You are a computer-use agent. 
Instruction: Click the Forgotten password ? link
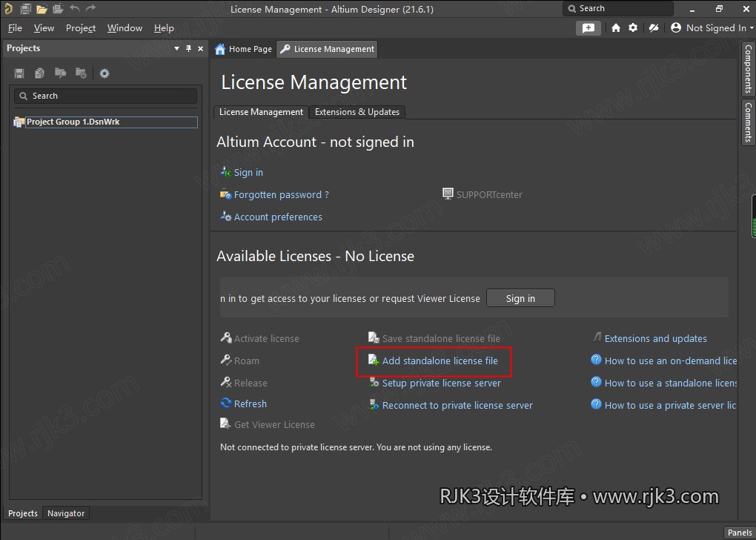point(282,194)
